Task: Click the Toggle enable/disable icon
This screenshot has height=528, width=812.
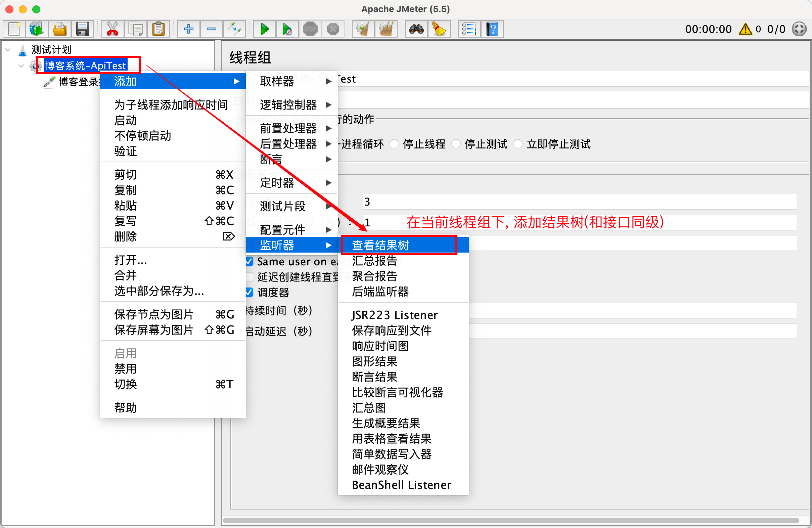Action: (234, 29)
